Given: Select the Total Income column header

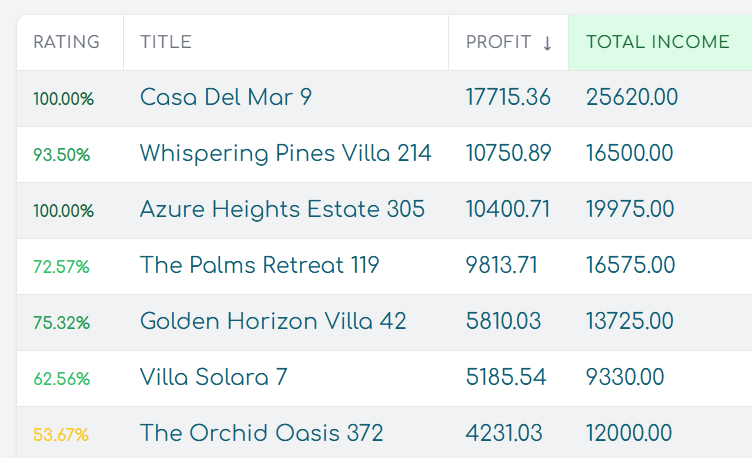Looking at the screenshot, I should tap(658, 42).
